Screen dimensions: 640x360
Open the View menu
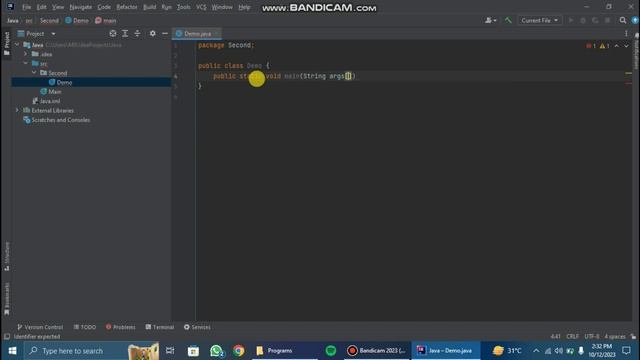(x=58, y=7)
